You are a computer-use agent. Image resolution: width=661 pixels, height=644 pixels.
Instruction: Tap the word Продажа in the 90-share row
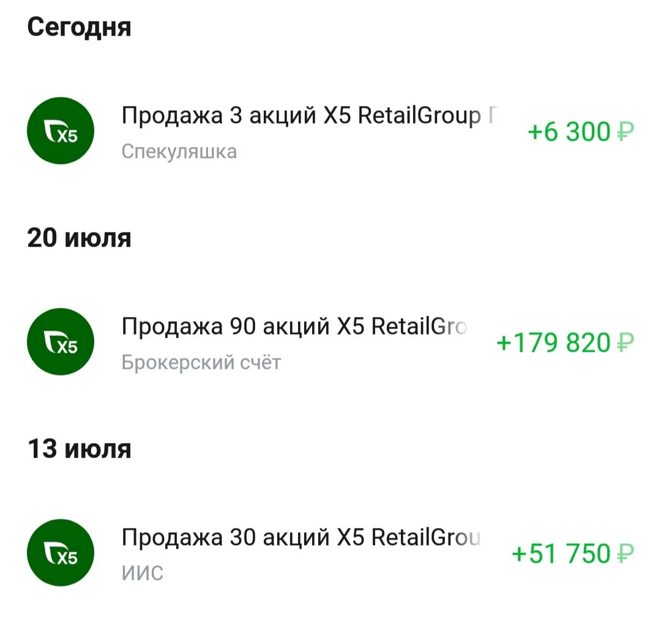[172, 327]
